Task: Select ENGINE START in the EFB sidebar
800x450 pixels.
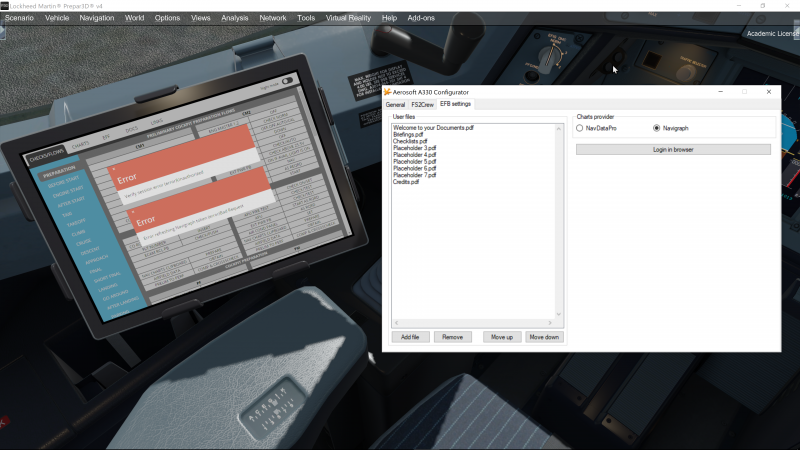Action: point(68,192)
